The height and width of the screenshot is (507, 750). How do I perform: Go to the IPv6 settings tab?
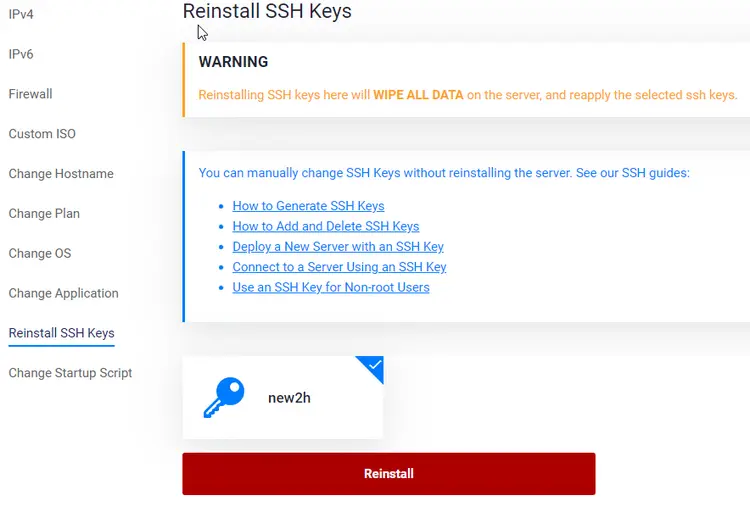tap(21, 54)
